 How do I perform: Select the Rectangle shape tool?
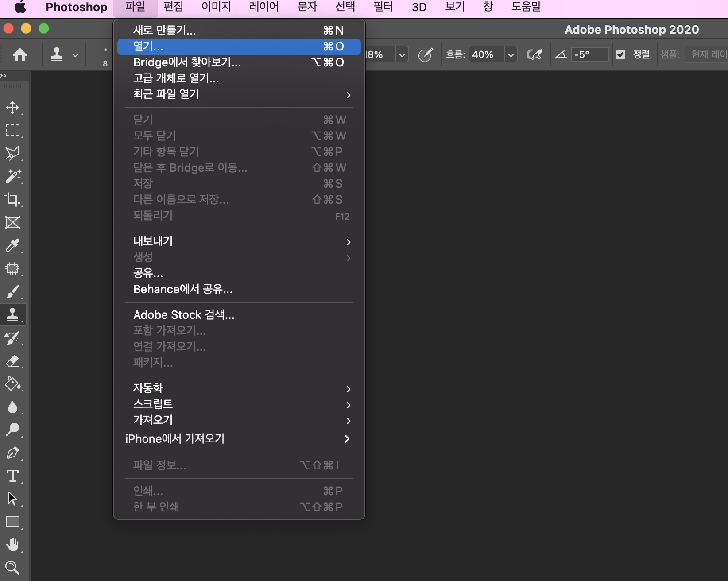coord(12,522)
